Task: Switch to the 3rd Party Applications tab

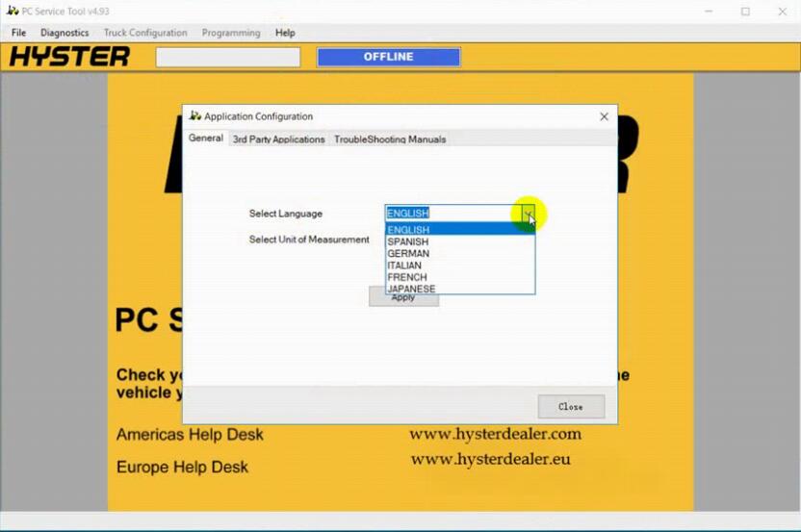Action: coord(278,139)
